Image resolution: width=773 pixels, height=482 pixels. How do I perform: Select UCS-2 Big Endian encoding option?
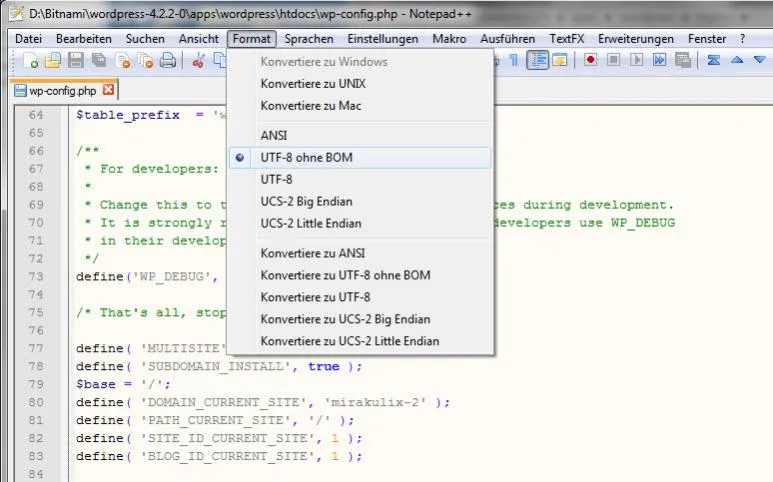[x=360, y=202]
